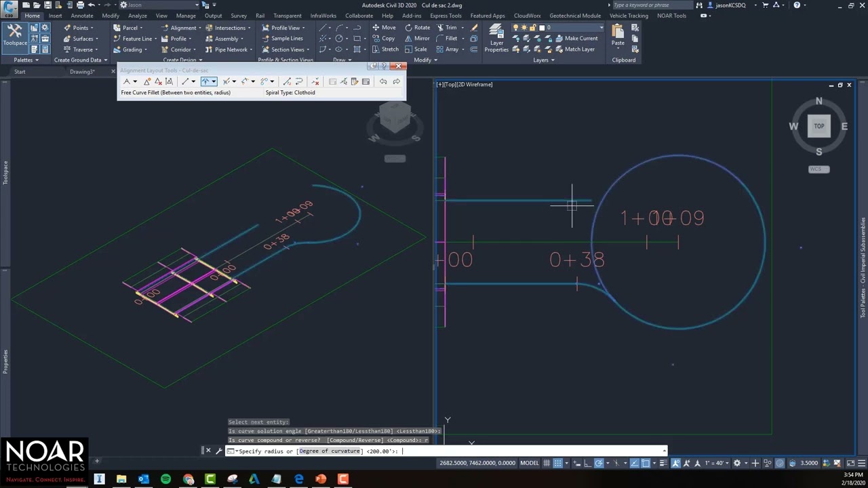Expand the Surfaces dropdown
Screen dimensions: 868x488
96,39
